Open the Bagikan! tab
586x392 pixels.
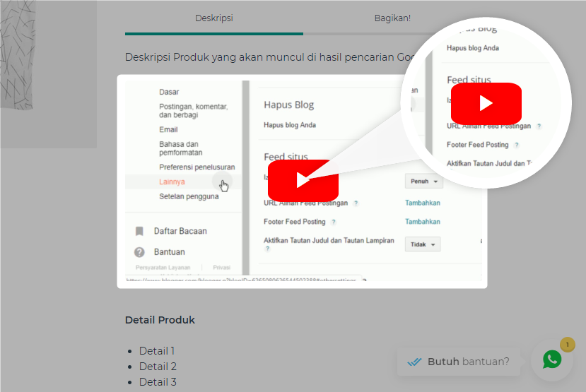pyautogui.click(x=392, y=18)
